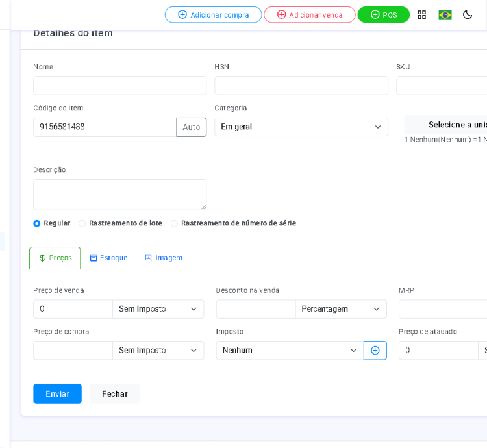
Task: Switch to the Estoque tab
Action: (108, 258)
